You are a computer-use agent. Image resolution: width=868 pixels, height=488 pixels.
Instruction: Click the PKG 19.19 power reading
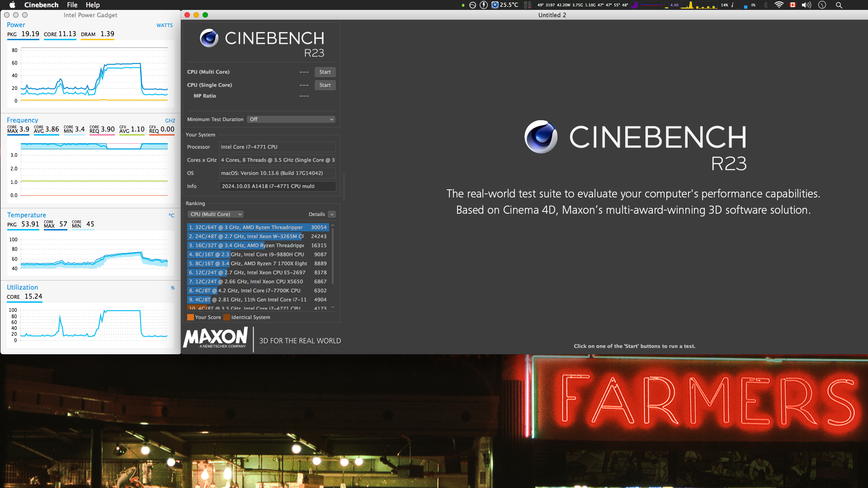(23, 34)
